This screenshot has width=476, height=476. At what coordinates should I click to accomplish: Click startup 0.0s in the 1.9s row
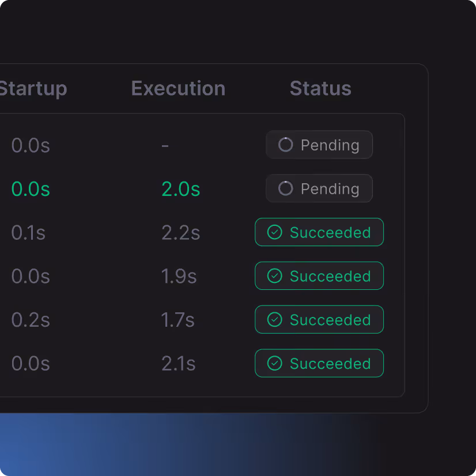click(x=31, y=276)
